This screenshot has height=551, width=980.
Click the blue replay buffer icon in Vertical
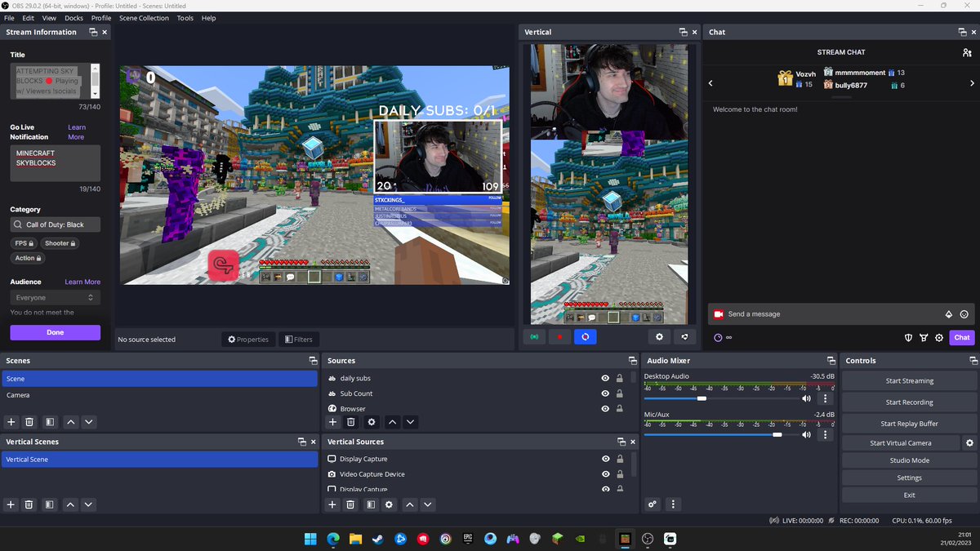coord(585,336)
